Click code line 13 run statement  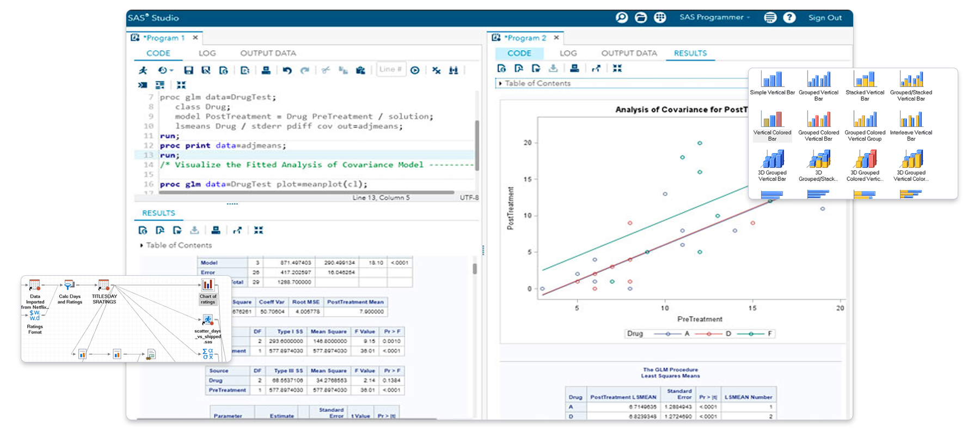pyautogui.click(x=169, y=155)
